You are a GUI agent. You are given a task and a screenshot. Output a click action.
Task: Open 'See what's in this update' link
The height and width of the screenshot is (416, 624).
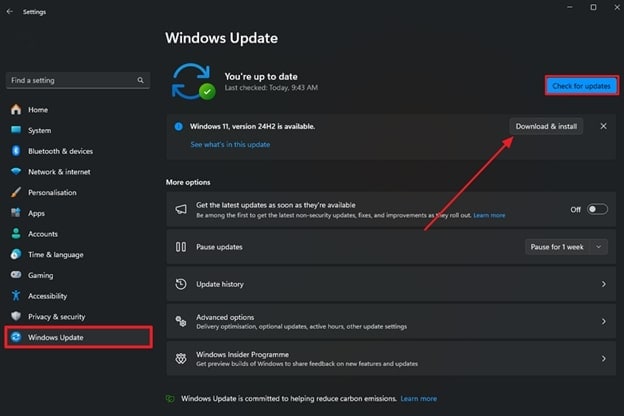(230, 145)
